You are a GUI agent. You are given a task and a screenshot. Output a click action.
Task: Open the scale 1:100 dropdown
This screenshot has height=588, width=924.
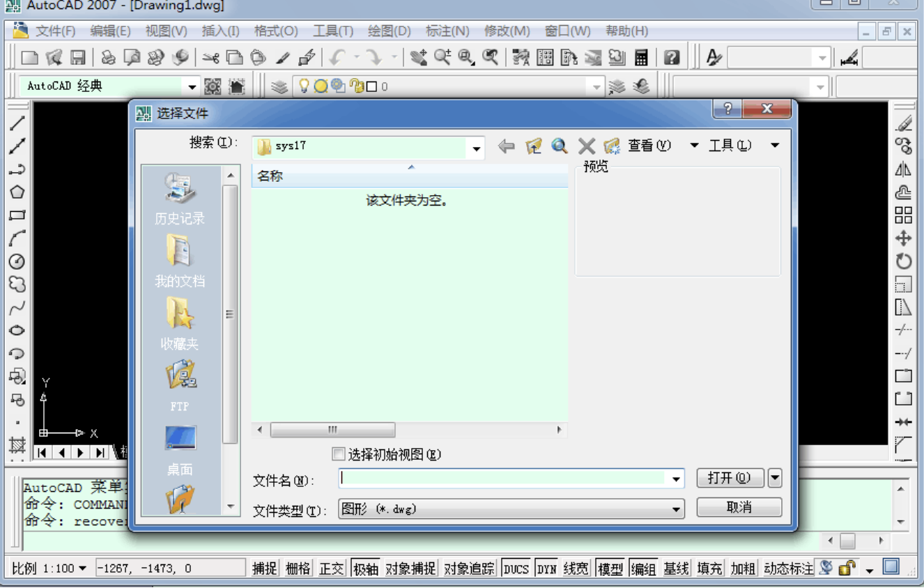pyautogui.click(x=82, y=568)
